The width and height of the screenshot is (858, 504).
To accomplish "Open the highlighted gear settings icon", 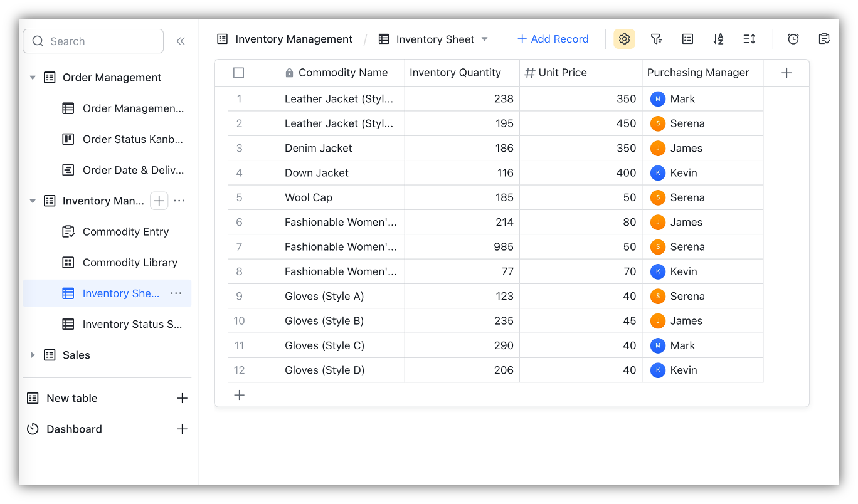I will click(x=624, y=39).
